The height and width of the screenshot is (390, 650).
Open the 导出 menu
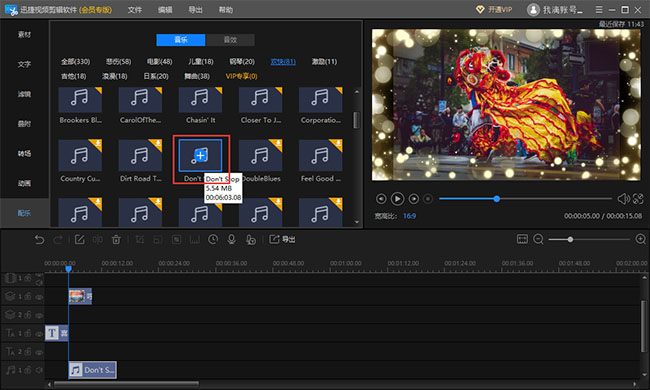click(195, 10)
